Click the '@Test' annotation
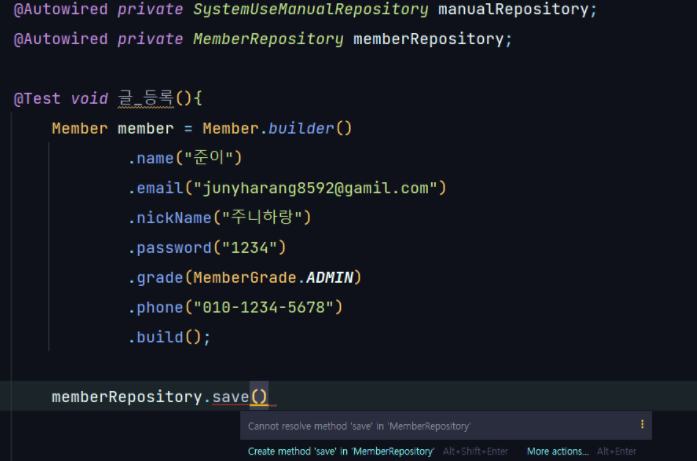Screen dimensions: 697x461 point(37,99)
